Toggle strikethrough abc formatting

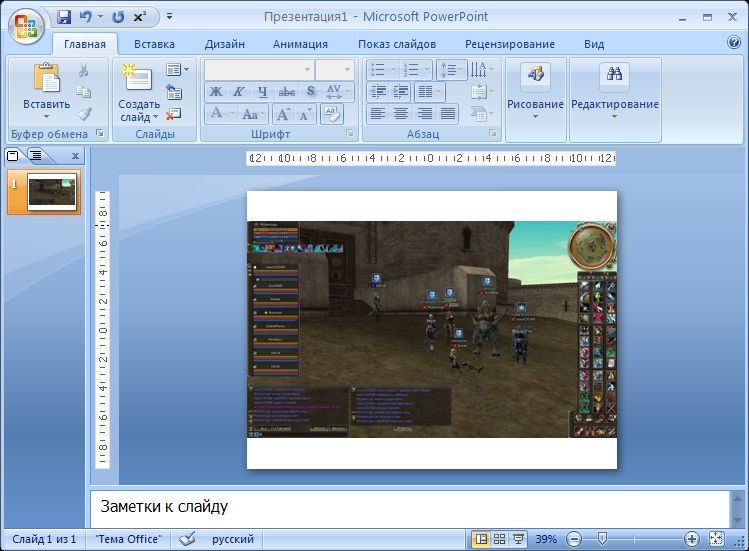287,92
